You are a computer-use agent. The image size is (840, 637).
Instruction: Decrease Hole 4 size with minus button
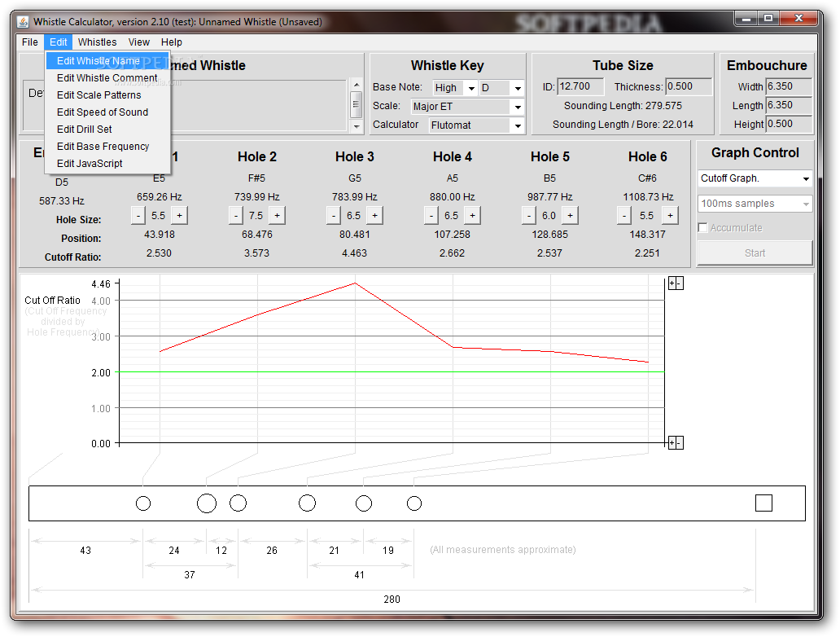431,216
